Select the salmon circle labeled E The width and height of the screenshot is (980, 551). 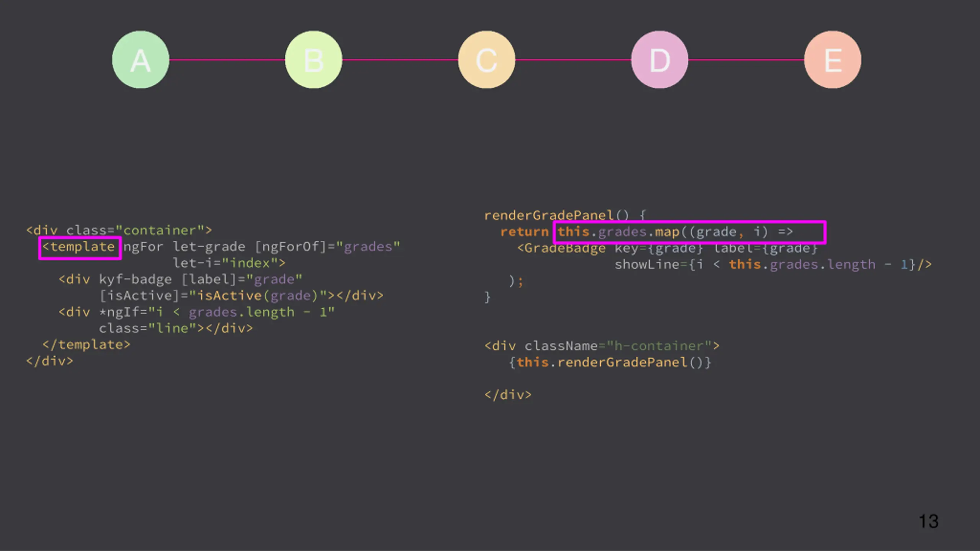tap(833, 60)
